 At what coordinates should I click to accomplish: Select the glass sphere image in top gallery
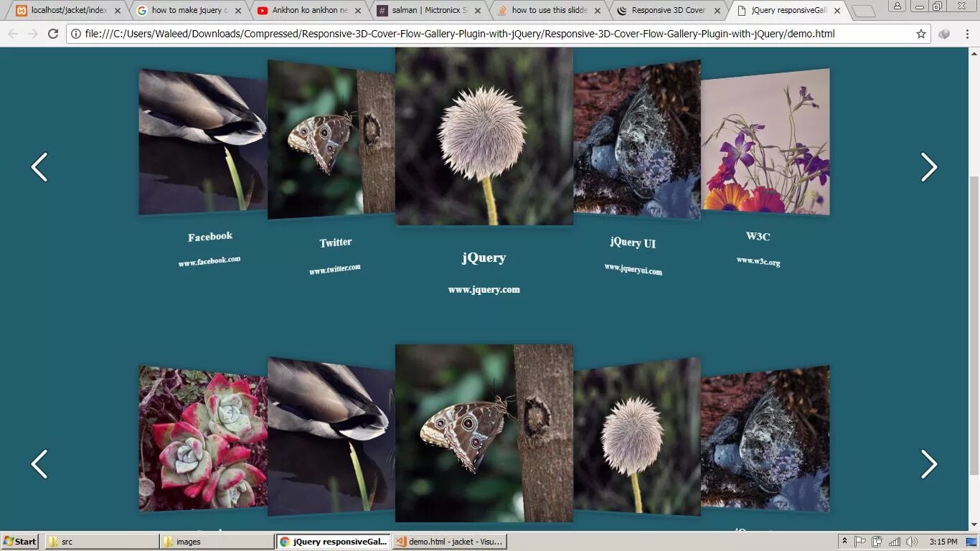tap(637, 140)
